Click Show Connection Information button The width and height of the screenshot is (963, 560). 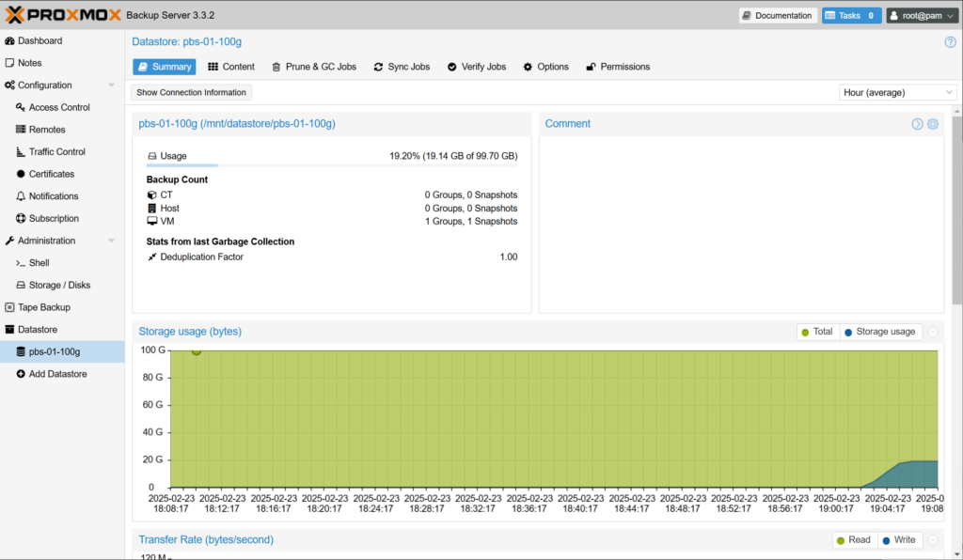point(191,93)
